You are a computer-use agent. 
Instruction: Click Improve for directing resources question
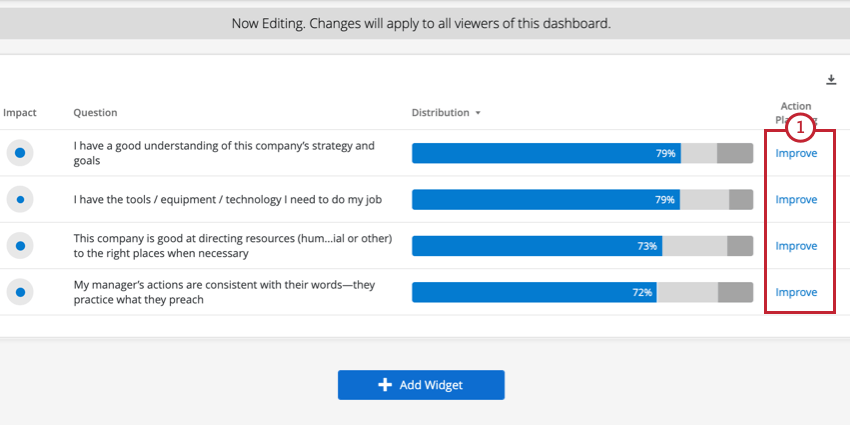point(796,246)
